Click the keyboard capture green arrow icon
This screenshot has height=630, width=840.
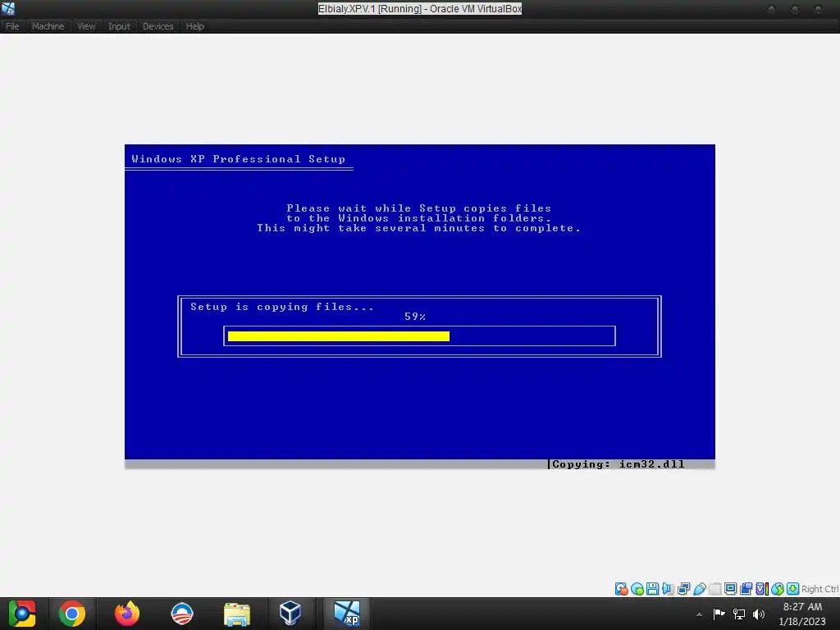793,589
